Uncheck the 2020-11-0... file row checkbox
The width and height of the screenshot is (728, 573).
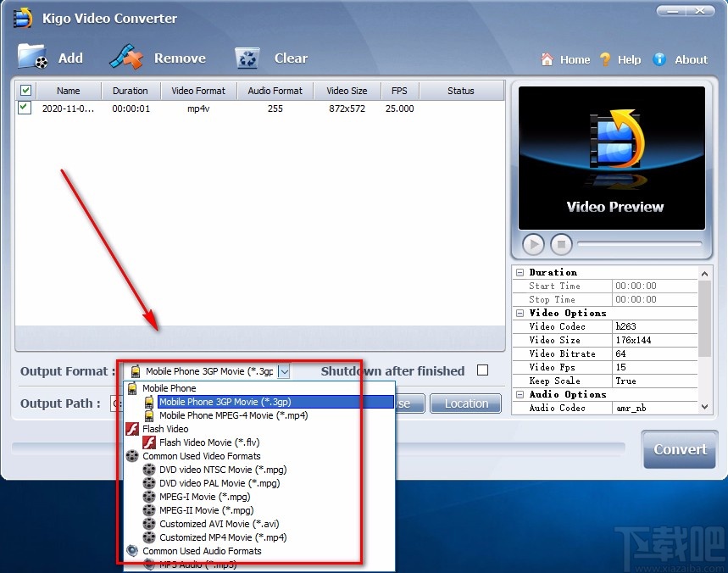click(x=25, y=108)
